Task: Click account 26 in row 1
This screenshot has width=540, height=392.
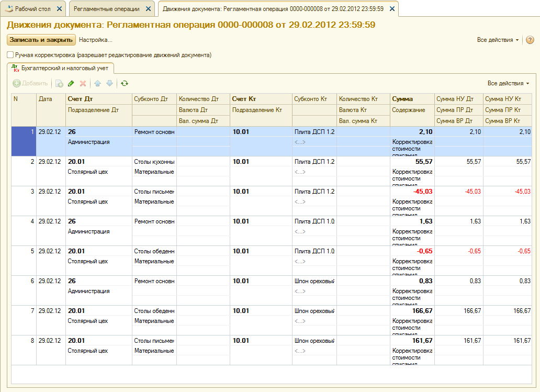Action: coord(72,131)
